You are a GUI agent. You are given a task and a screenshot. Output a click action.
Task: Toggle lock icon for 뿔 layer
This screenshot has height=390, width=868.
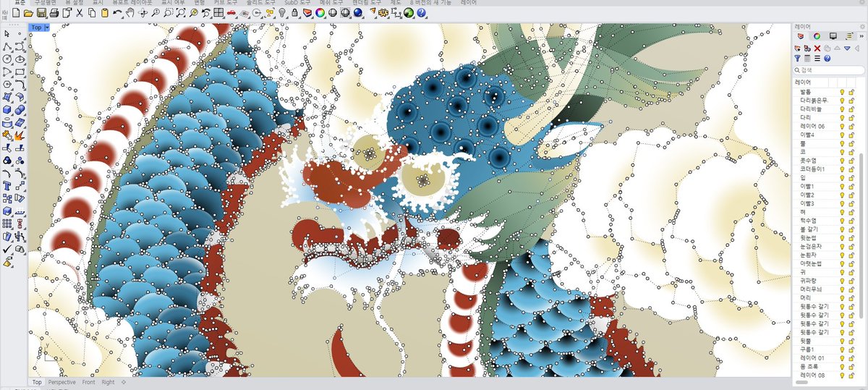(x=851, y=143)
